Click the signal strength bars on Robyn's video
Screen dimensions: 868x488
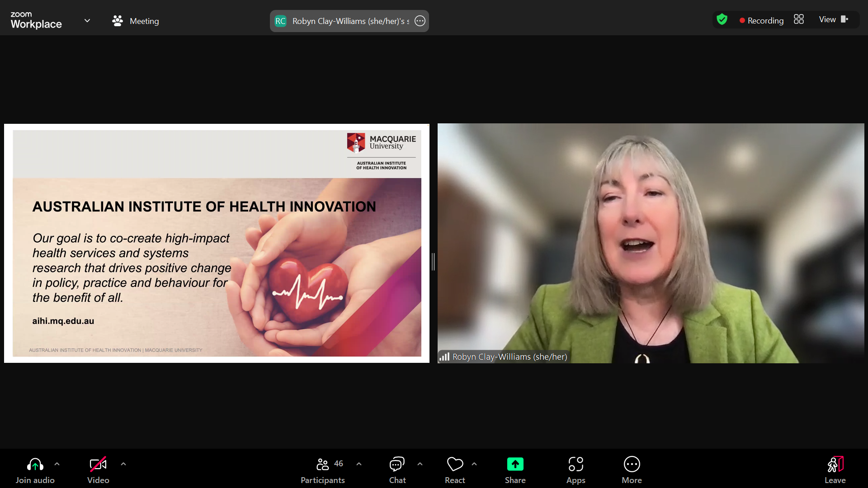[444, 357]
